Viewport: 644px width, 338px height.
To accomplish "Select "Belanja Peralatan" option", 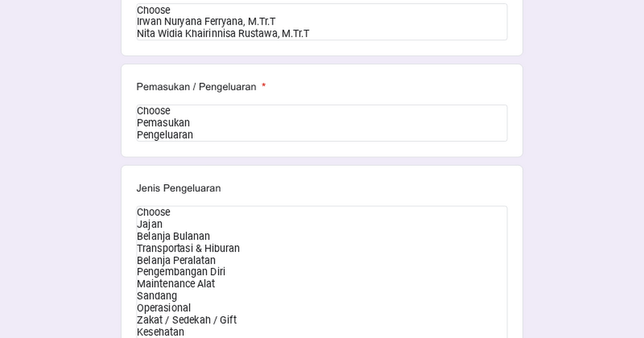I will tap(176, 260).
